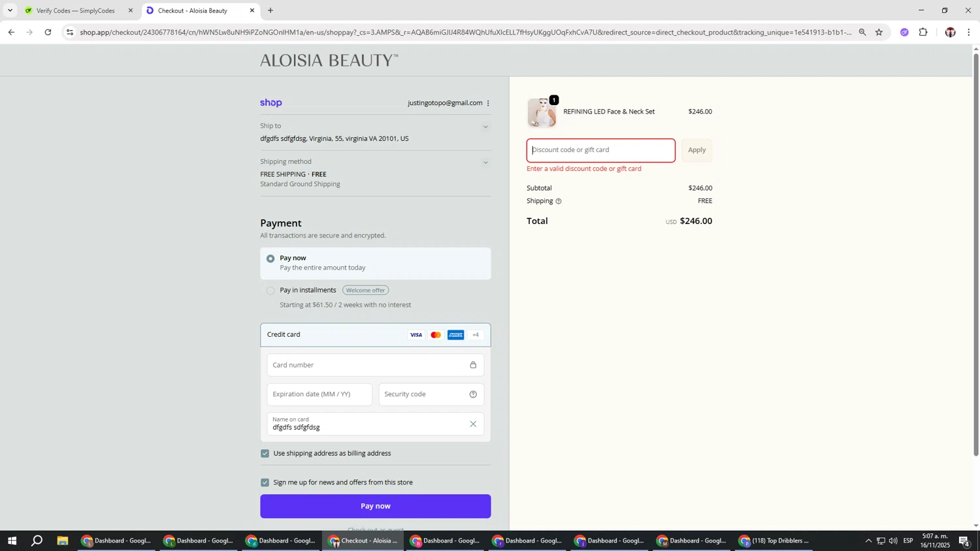Focus the Expiration date field
This screenshot has height=551, width=980.
point(319,394)
